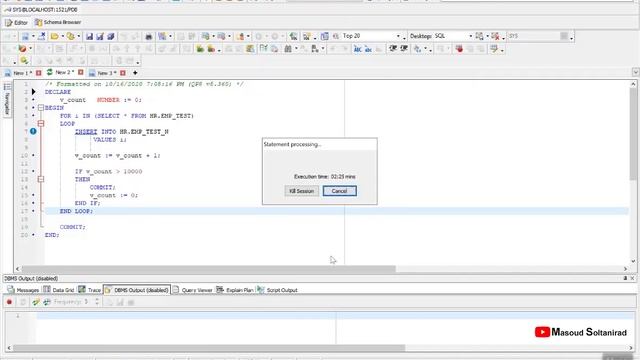Click the Save file icon
Viewport: 640px width, 360px height.
coord(89,37)
